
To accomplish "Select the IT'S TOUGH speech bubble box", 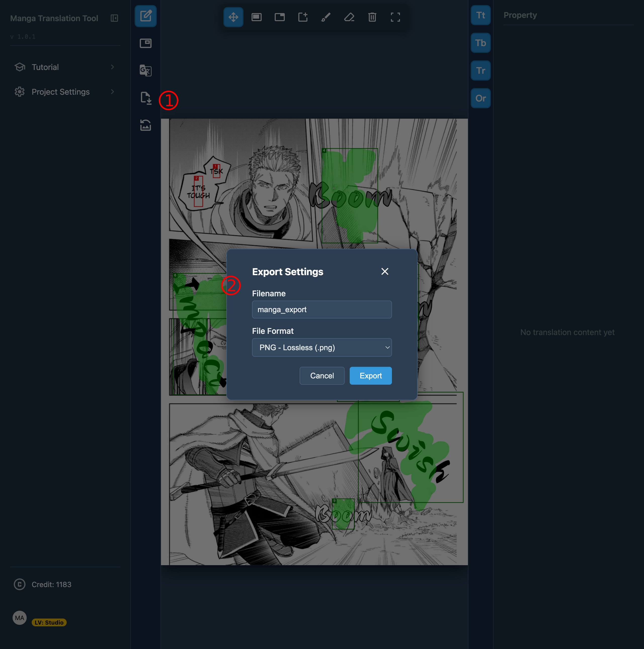I will click(x=198, y=191).
